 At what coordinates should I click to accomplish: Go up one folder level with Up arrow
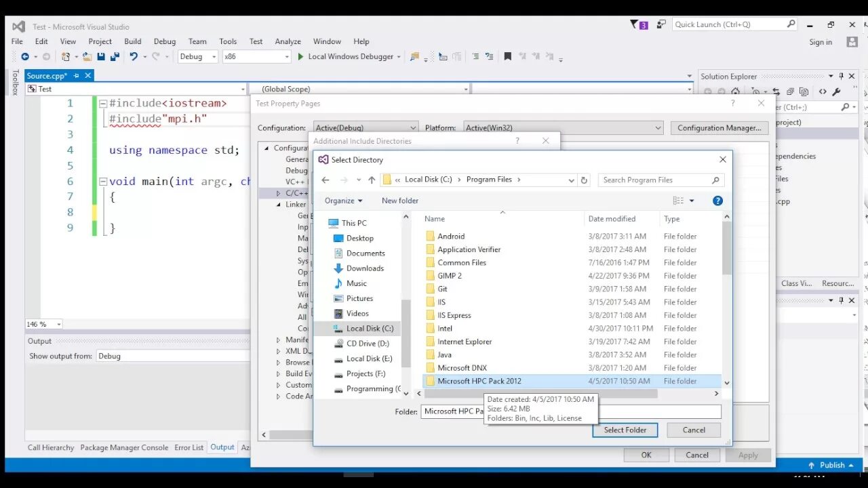372,180
